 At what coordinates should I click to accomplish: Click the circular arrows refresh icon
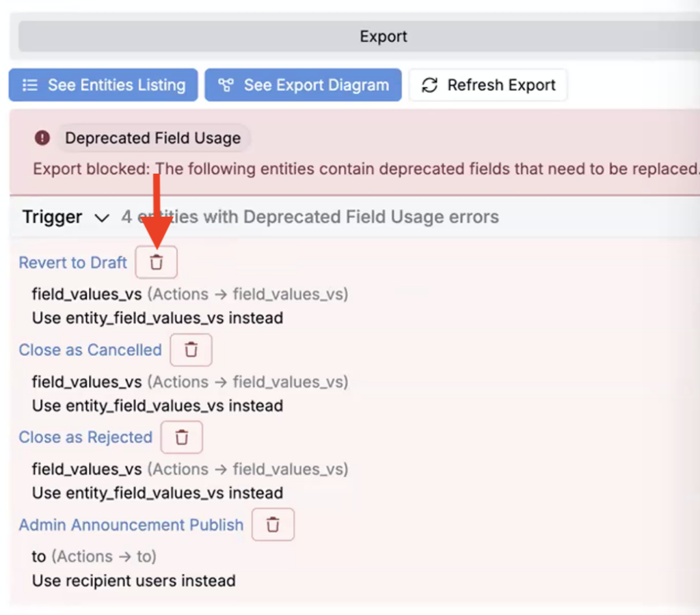tap(429, 85)
